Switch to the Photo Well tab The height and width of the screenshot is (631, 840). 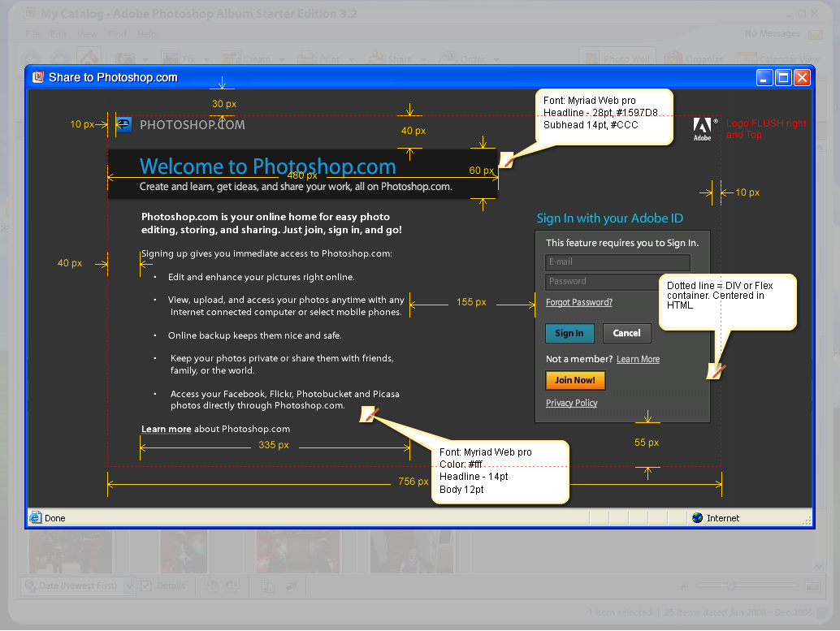click(617, 58)
